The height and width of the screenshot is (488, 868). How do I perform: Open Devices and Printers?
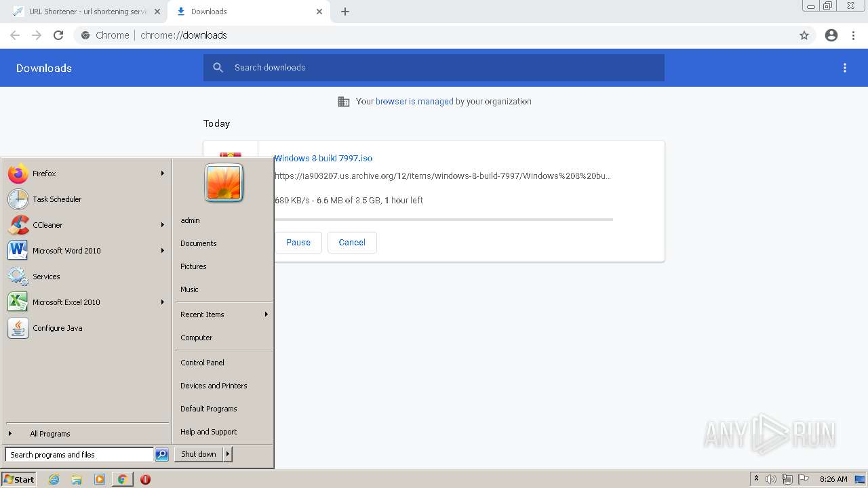click(x=214, y=386)
